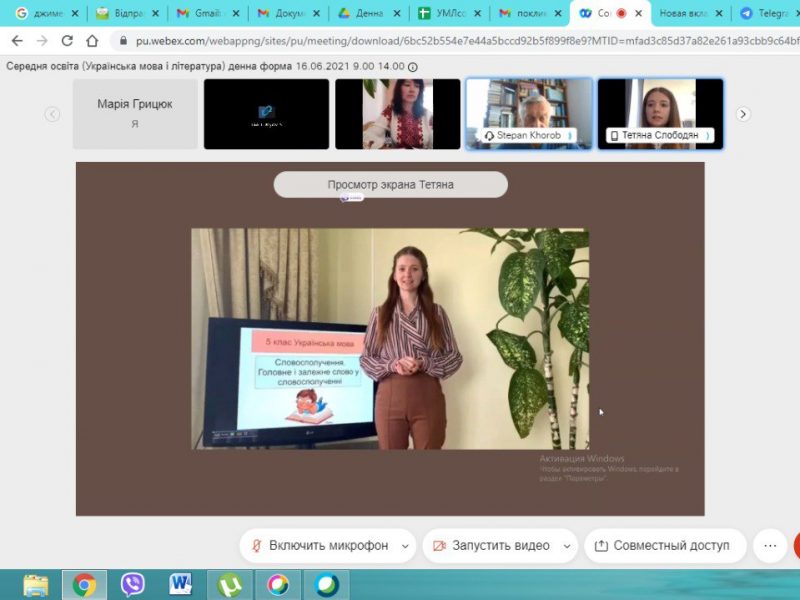800x600 pixels.
Task: Reload the page with browser refresh icon
Action: click(x=67, y=41)
